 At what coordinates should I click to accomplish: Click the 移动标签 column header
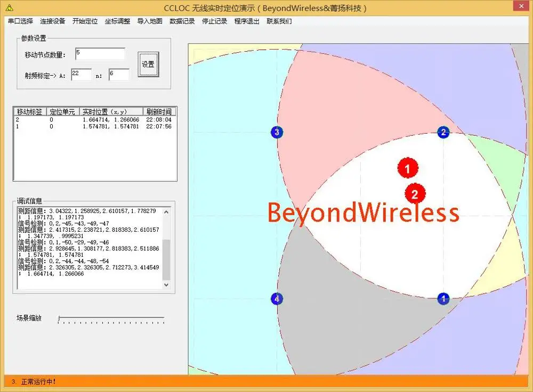pos(30,112)
